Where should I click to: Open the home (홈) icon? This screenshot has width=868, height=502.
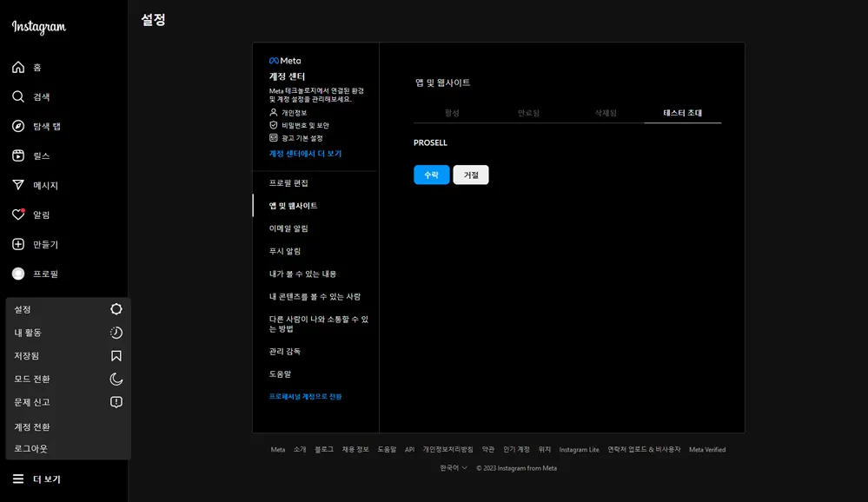tap(18, 67)
